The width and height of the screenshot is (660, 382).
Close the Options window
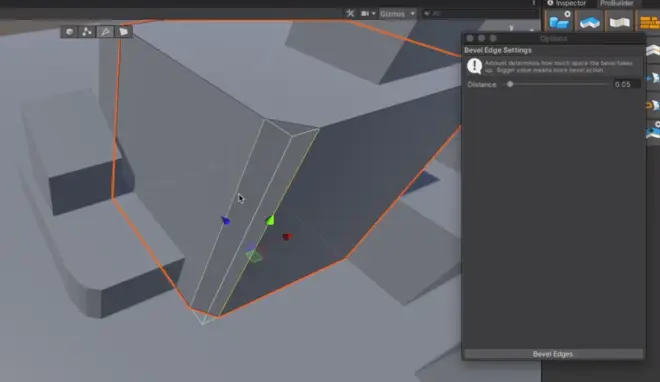click(x=470, y=38)
